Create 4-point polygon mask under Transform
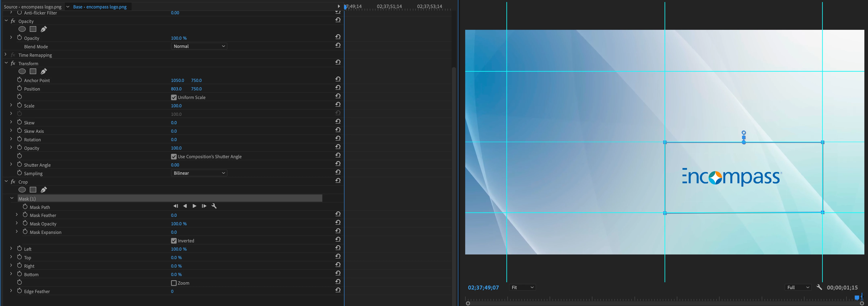This screenshot has height=306, width=868. tap(33, 71)
